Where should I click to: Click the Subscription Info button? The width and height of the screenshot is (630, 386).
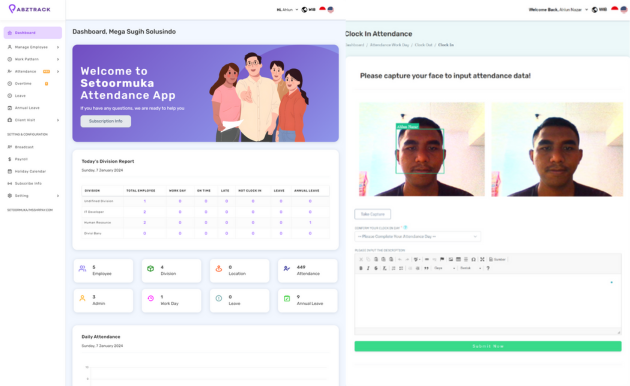click(106, 121)
